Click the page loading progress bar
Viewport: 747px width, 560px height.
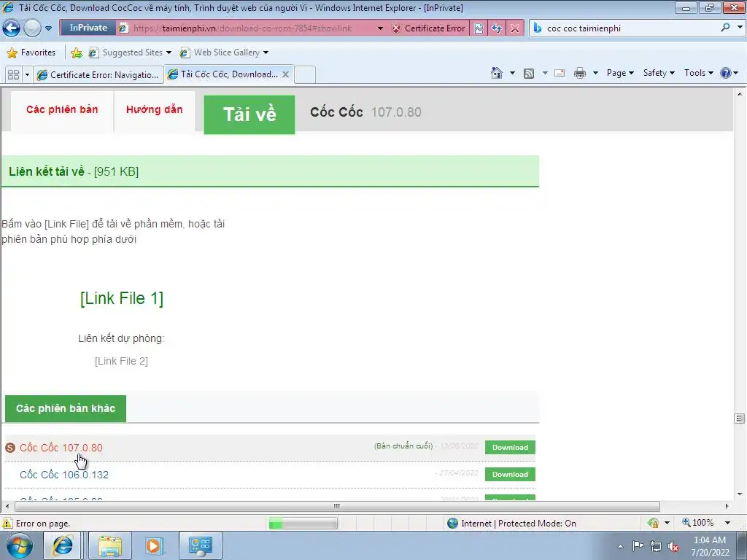pyautogui.click(x=303, y=524)
